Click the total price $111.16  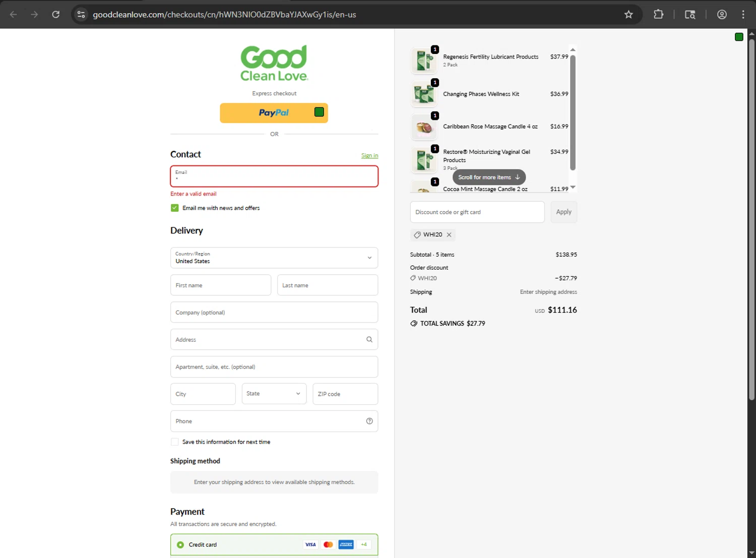[562, 310]
